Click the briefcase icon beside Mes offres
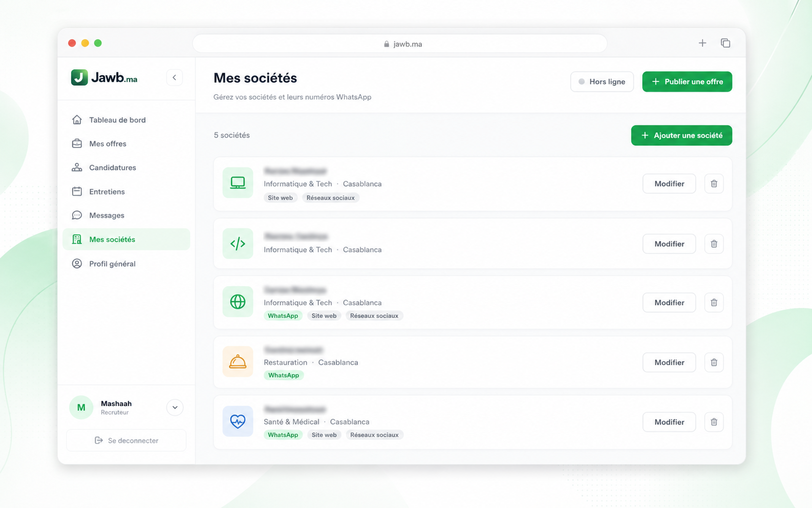This screenshot has height=508, width=812. pos(77,144)
